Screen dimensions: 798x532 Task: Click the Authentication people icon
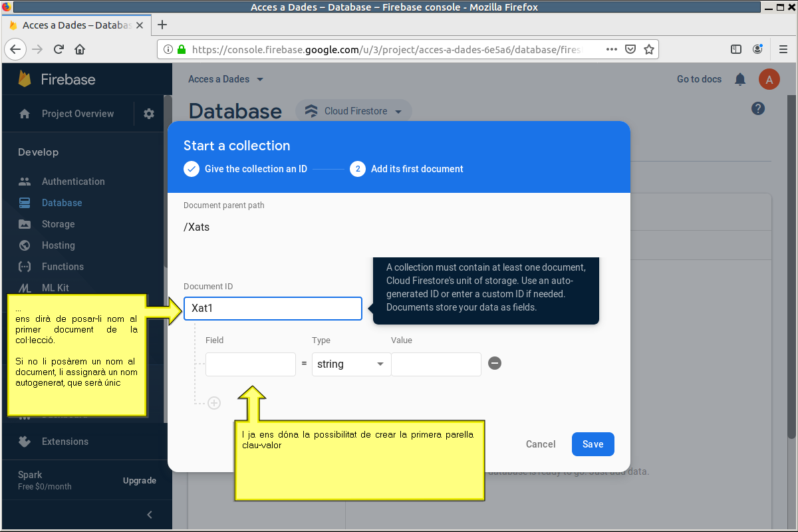[x=25, y=182]
